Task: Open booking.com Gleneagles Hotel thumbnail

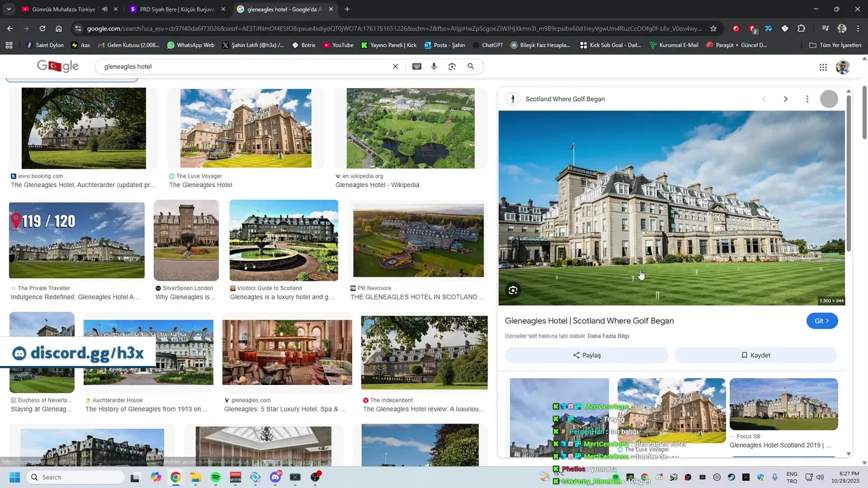Action: click(x=83, y=128)
